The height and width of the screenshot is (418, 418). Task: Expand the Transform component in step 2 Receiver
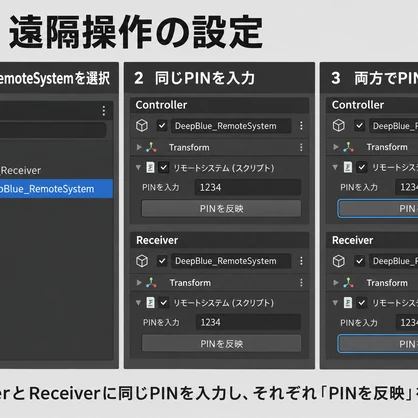pos(139,283)
